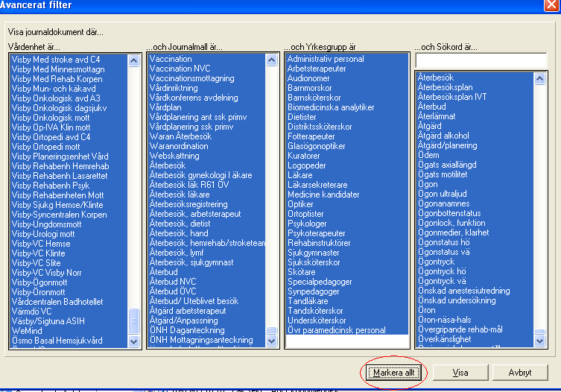Viewport: 561px width, 392px height.
Task: Select Visby Onkologisk avd A3
Action: [56, 98]
